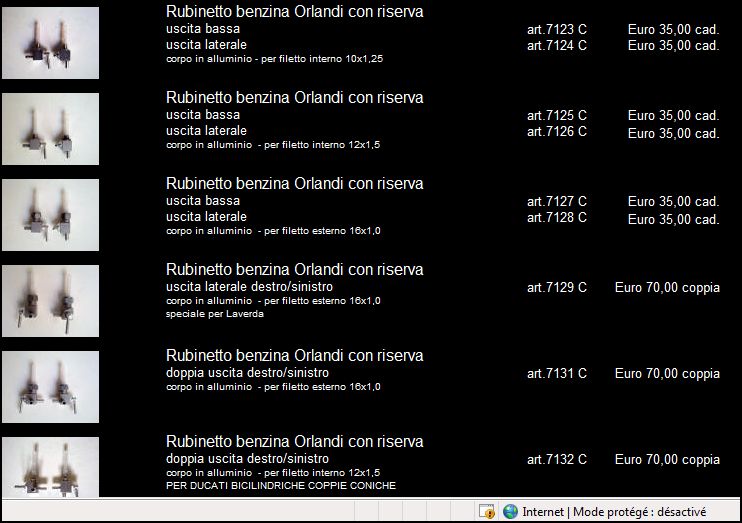The image size is (742, 523).
Task: Select the art.7128 C code
Action: coord(557,218)
